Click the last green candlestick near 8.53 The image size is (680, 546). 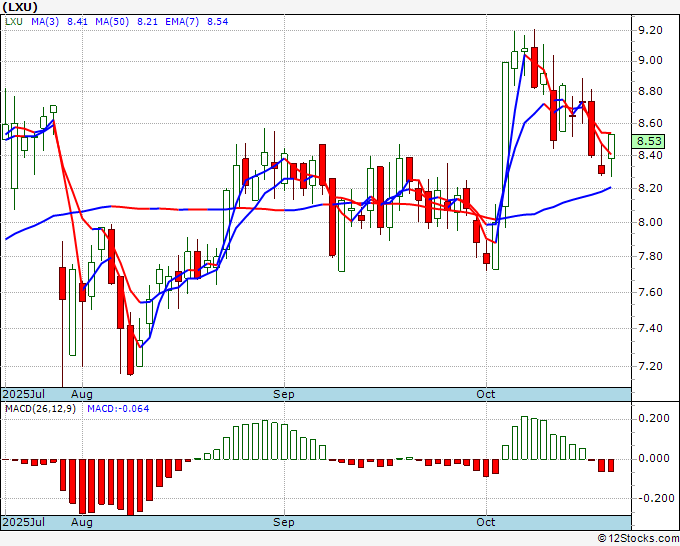pos(611,147)
